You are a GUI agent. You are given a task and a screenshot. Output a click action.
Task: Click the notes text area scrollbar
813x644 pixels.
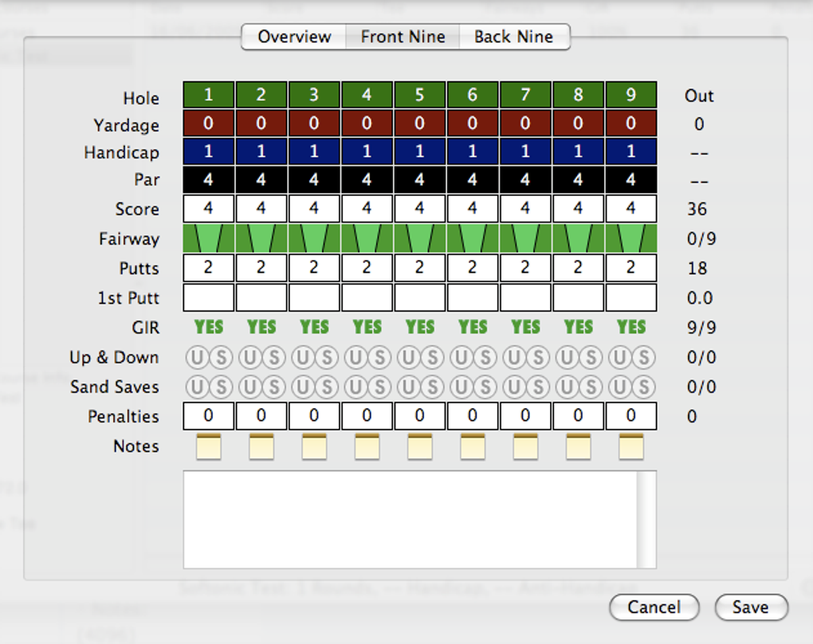[x=646, y=520]
